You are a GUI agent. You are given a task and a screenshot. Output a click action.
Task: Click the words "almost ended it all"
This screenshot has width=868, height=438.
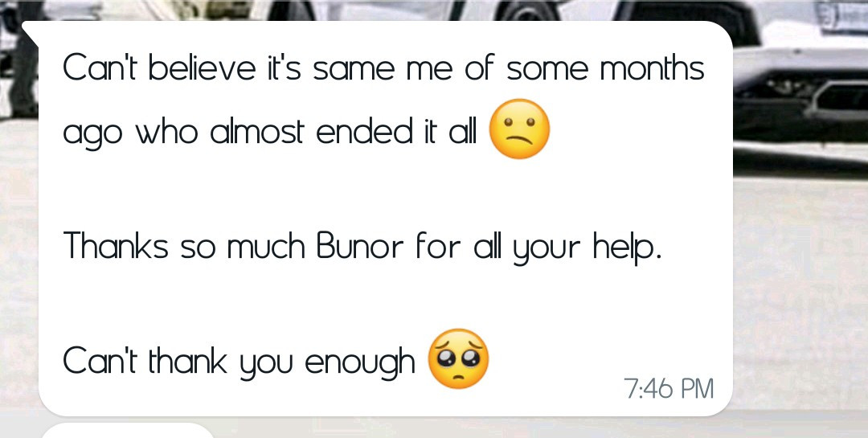[x=343, y=131]
